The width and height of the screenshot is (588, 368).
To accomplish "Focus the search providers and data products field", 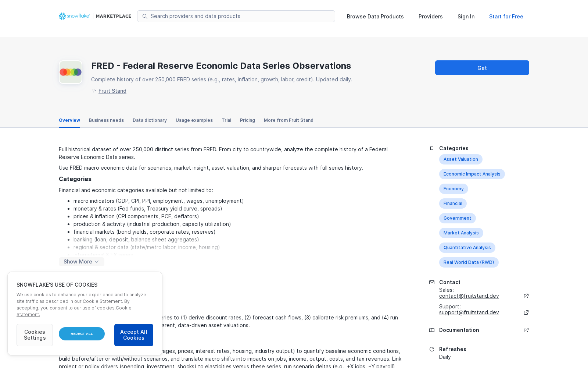I will pos(236,16).
